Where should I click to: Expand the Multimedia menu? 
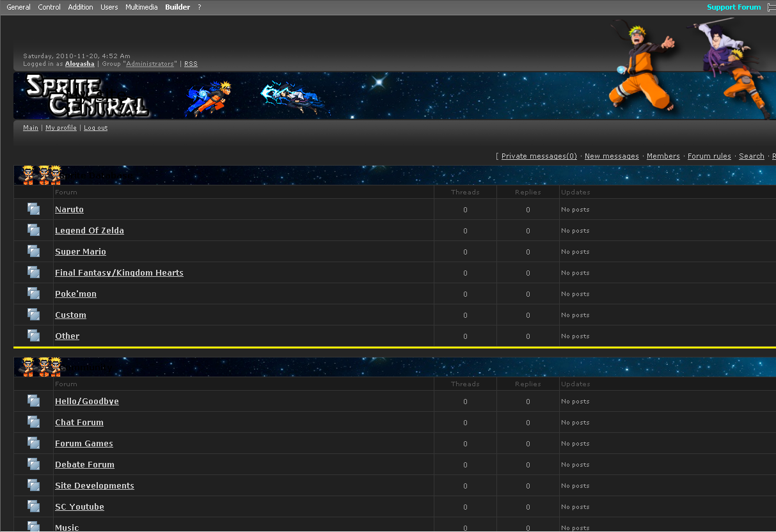coord(141,8)
